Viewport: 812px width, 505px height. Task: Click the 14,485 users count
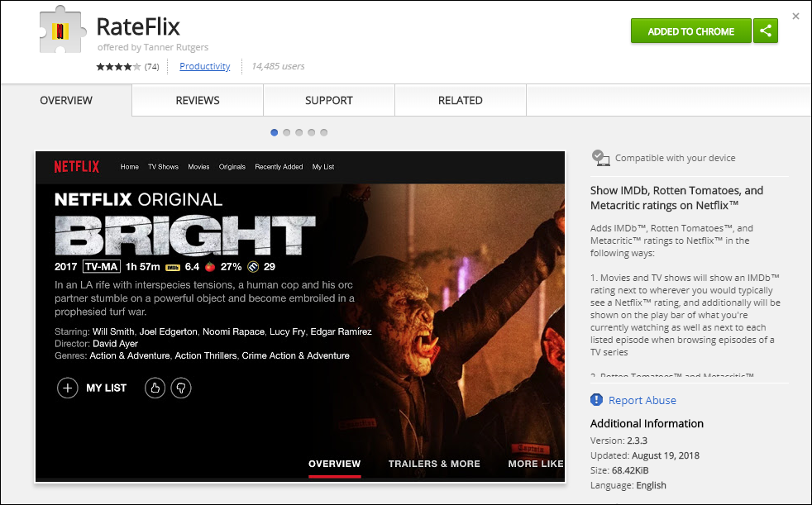point(278,66)
